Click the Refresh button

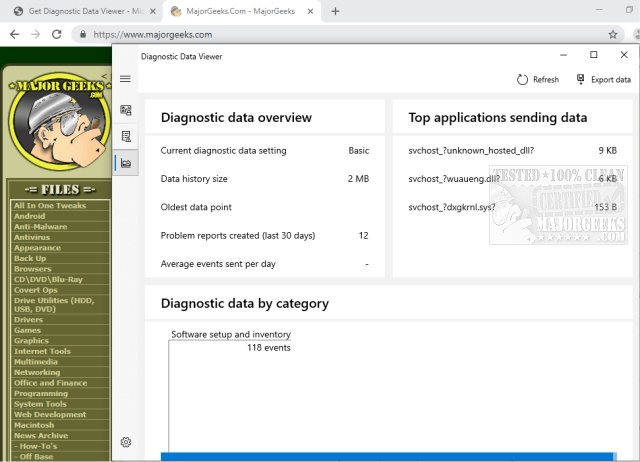(x=538, y=80)
